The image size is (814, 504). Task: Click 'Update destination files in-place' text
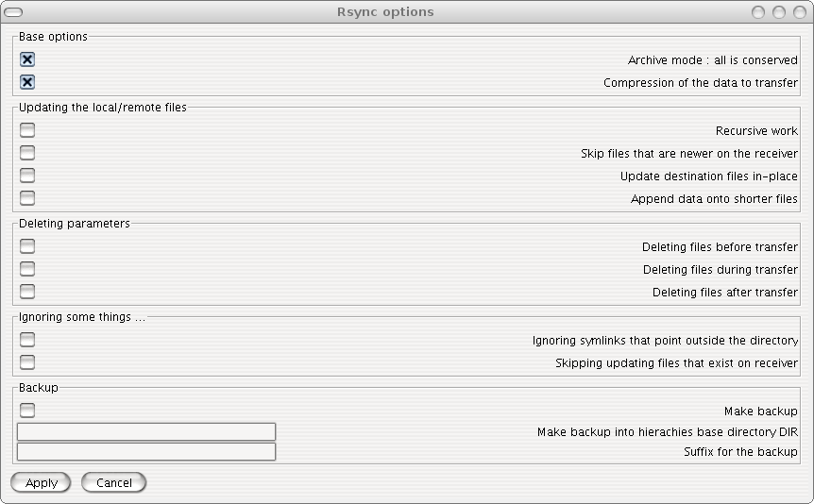pos(708,176)
